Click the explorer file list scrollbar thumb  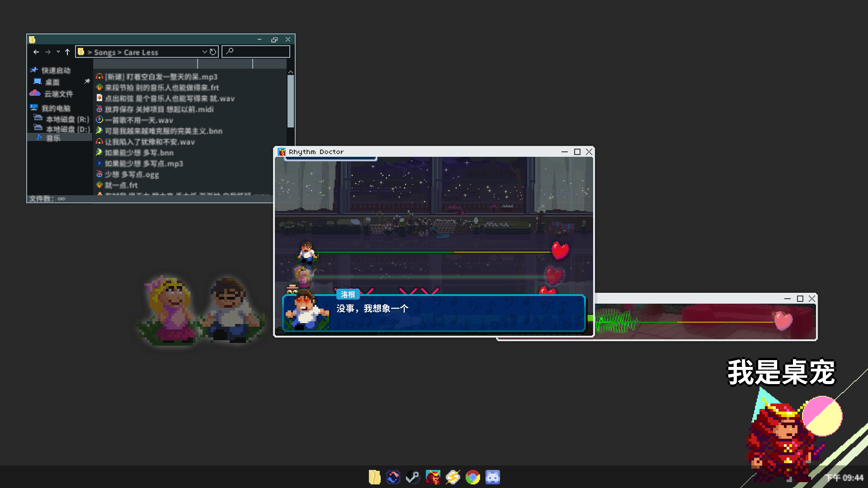pos(291,101)
